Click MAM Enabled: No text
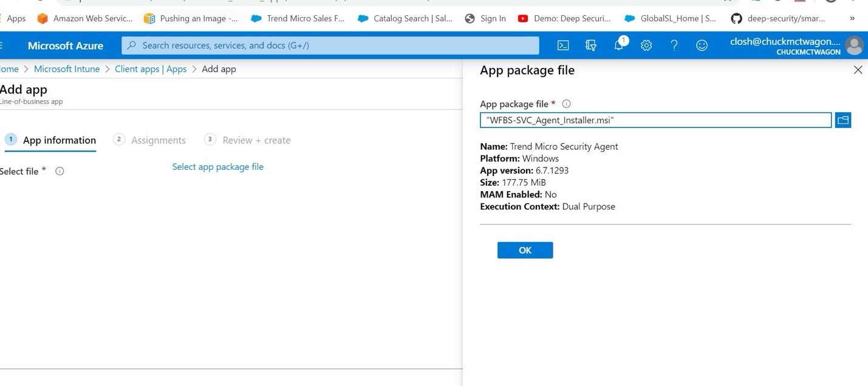The height and width of the screenshot is (386, 868). pyautogui.click(x=518, y=195)
